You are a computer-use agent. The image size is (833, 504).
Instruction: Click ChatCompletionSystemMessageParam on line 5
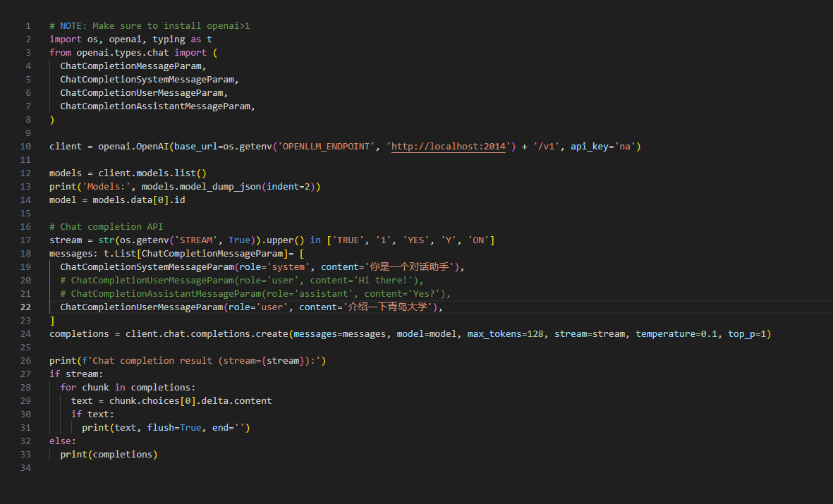[147, 80]
